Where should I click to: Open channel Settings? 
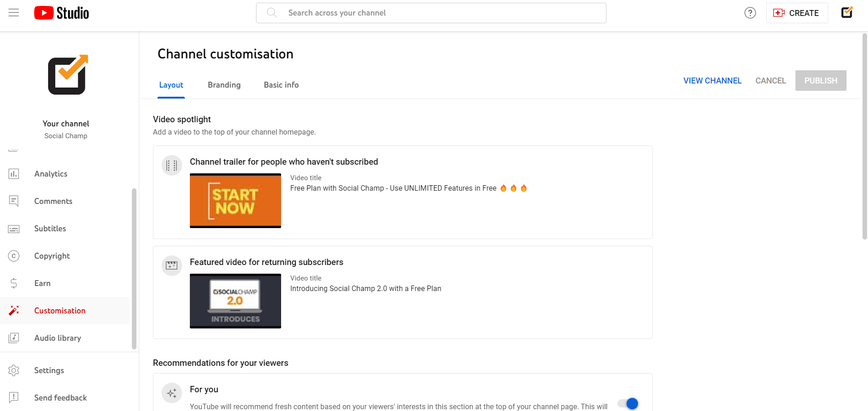(x=14, y=370)
